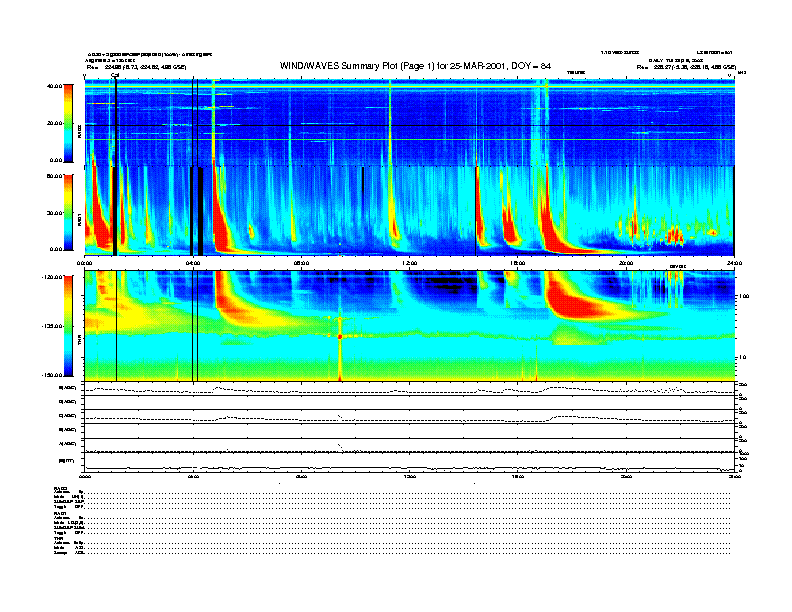Click the -135.00 label on TNR scale
Viewport: 792px width, 612px height.
[x=53, y=326]
